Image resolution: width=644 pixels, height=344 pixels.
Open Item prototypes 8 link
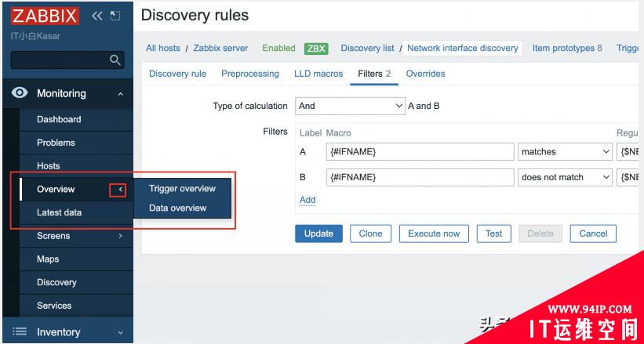[x=567, y=48]
